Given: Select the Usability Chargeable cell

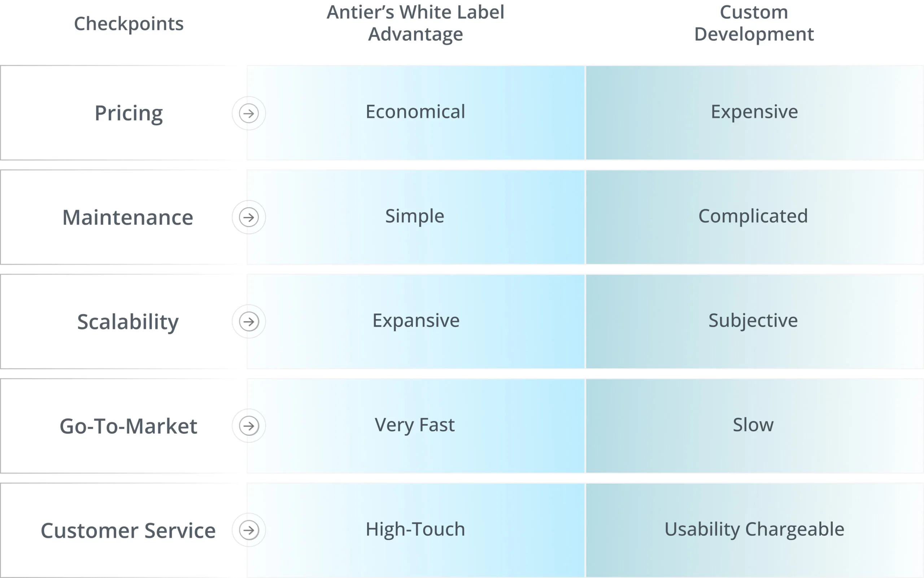Looking at the screenshot, I should (754, 529).
